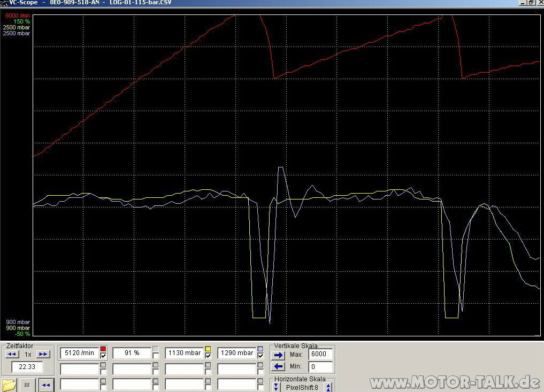544x392 pixels.
Task: Enable the 1130 mbar channel checkbox
Action: (208, 356)
